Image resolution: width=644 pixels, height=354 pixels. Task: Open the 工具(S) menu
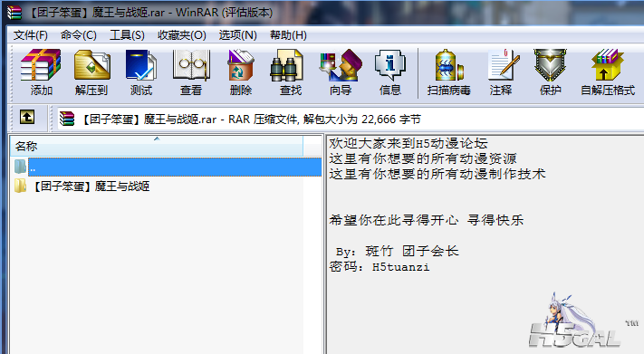[127, 35]
